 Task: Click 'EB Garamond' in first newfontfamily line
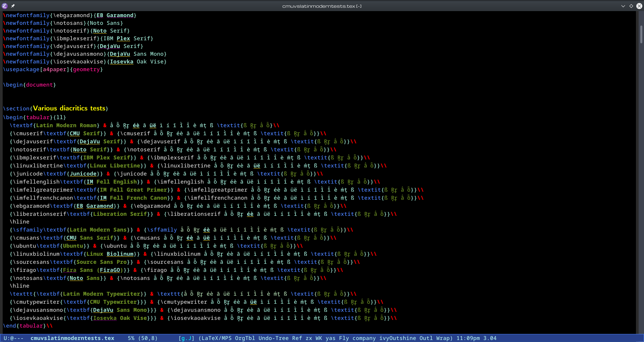tap(115, 15)
